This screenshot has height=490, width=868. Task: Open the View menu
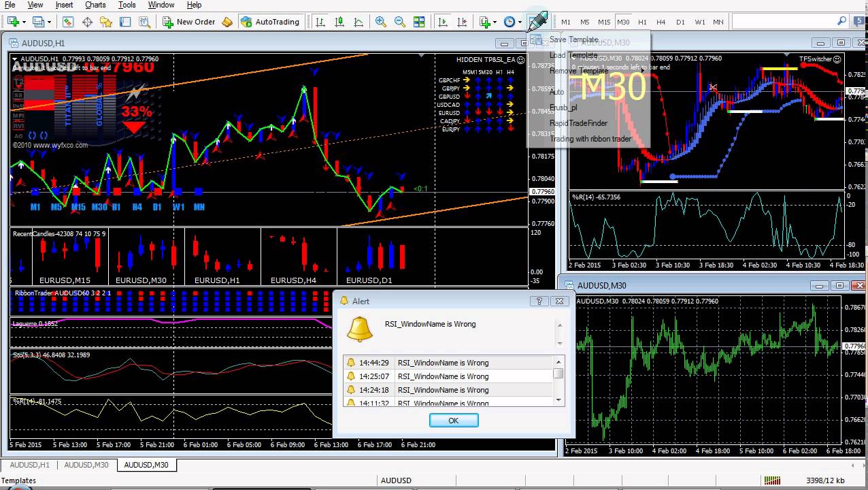tap(35, 5)
